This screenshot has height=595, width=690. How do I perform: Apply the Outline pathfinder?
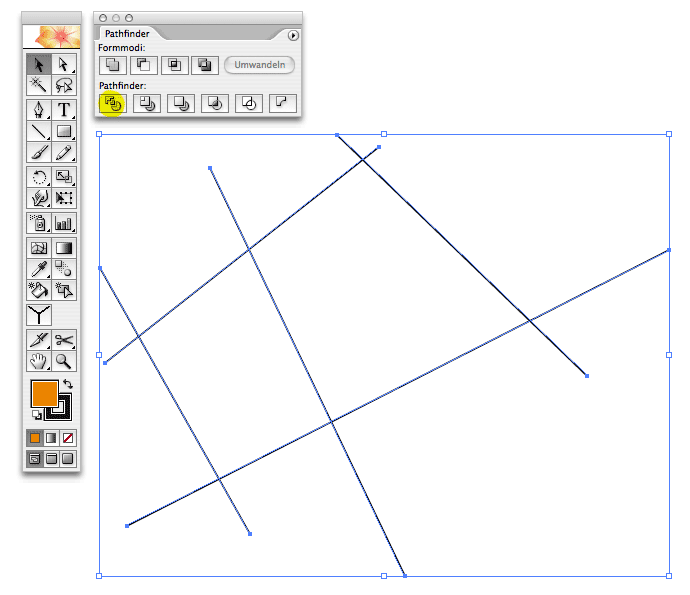tap(249, 104)
